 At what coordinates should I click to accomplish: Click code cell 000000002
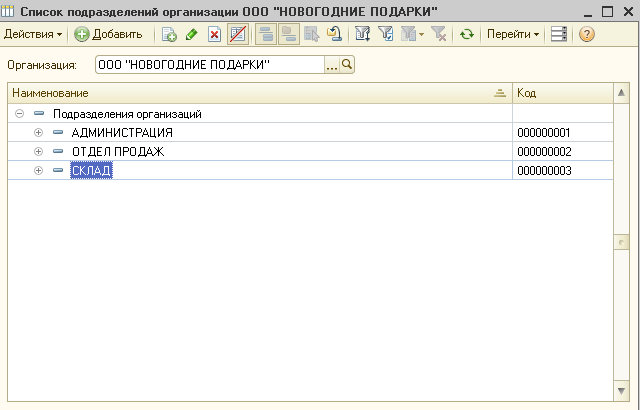[x=563, y=151]
